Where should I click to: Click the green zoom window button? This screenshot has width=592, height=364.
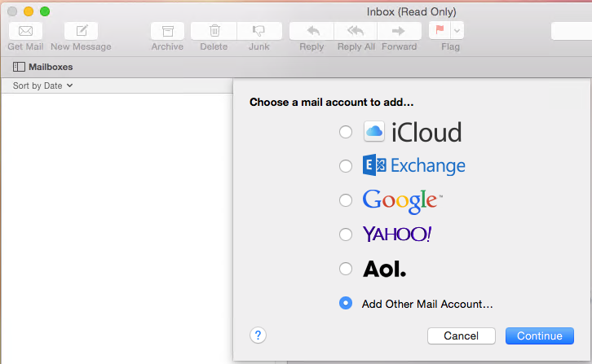(45, 11)
